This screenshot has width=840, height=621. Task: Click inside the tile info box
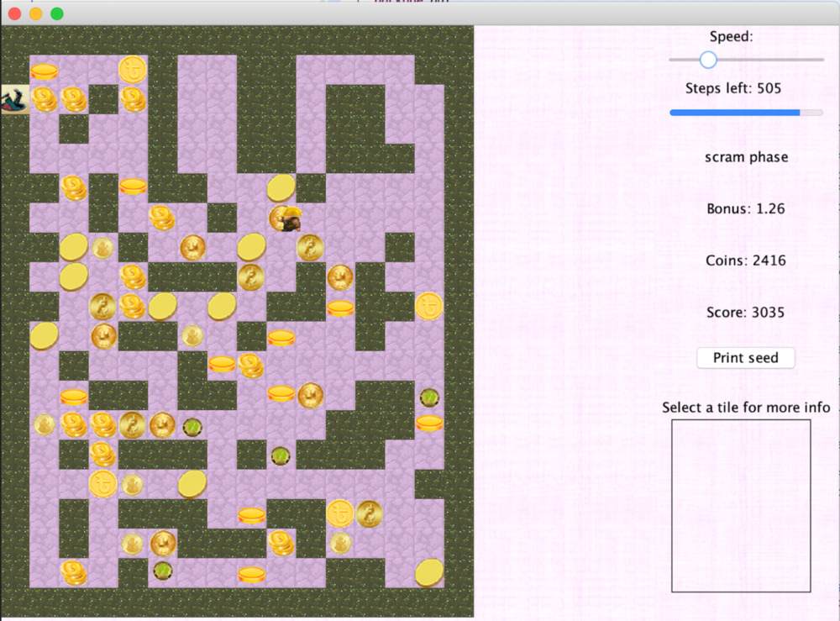741,504
